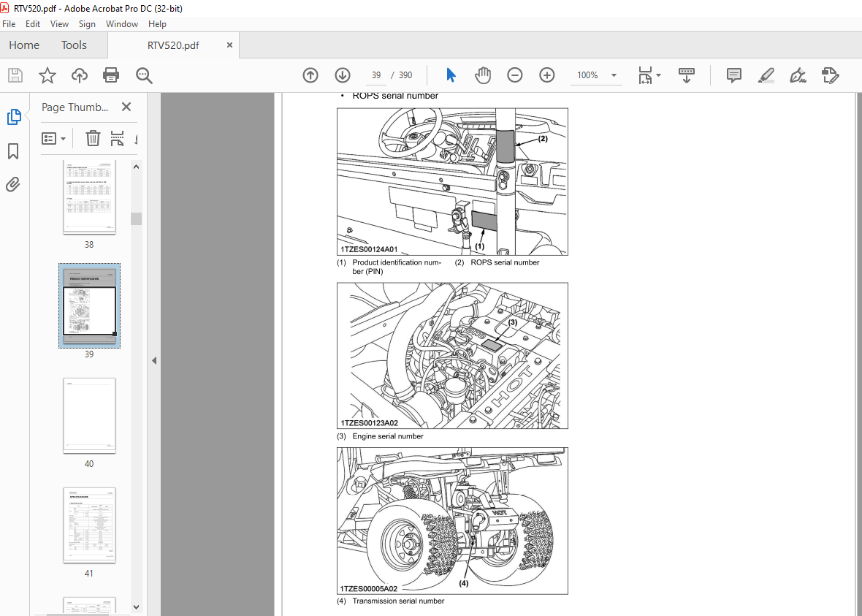Open the Attachments paperclip icon
862x616 pixels.
pyautogui.click(x=13, y=184)
